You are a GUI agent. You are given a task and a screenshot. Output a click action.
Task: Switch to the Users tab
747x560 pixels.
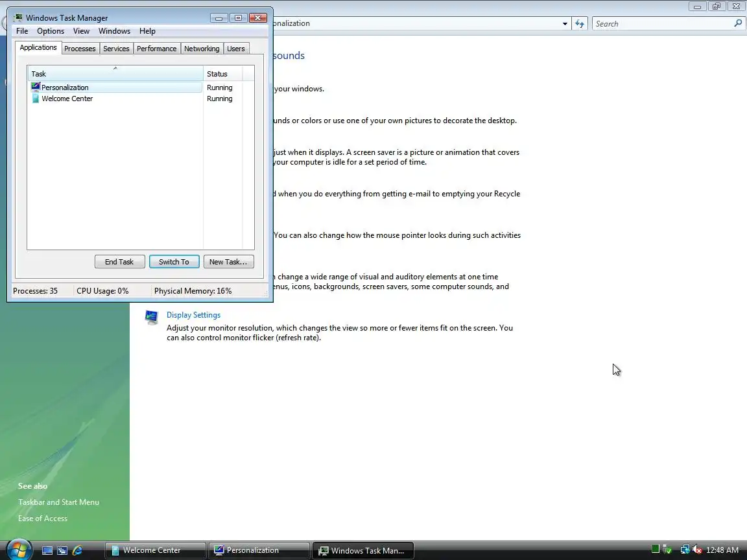(x=236, y=49)
